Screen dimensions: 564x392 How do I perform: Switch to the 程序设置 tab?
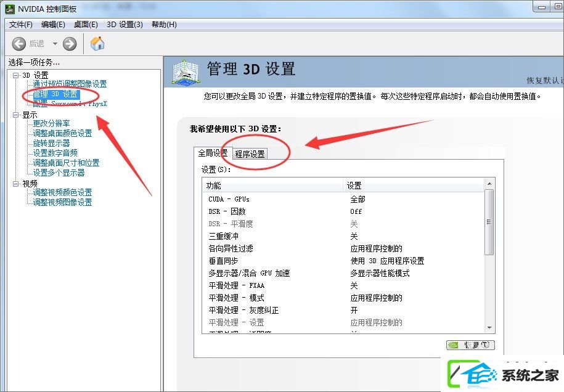point(250,154)
